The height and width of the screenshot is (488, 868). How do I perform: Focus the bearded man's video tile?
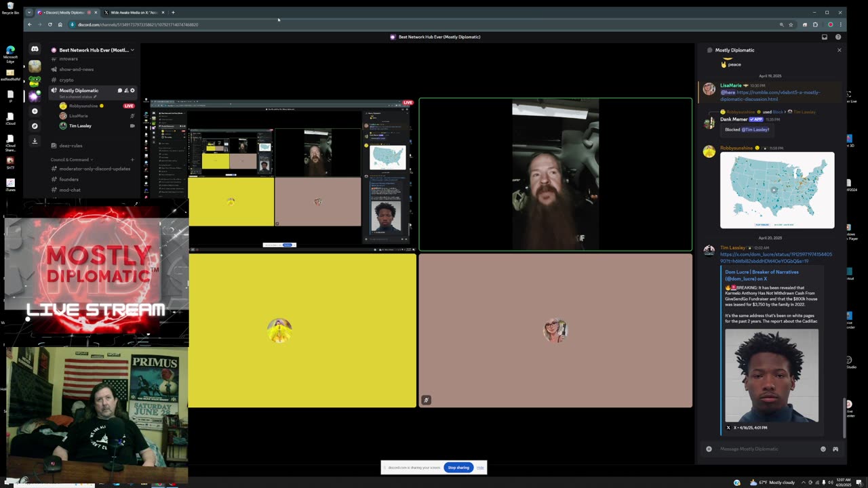(555, 175)
